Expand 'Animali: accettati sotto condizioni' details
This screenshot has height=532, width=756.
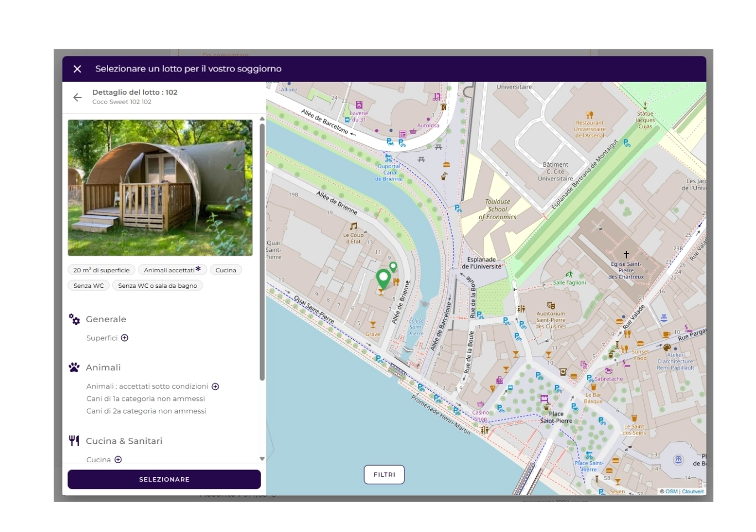point(215,386)
